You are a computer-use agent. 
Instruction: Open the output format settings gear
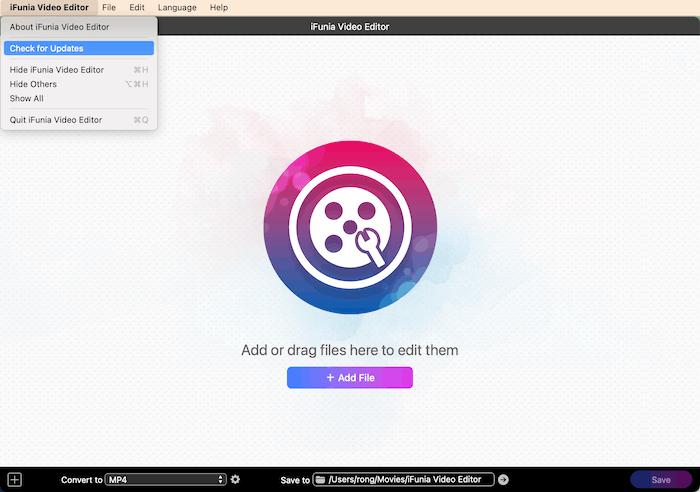coord(235,480)
